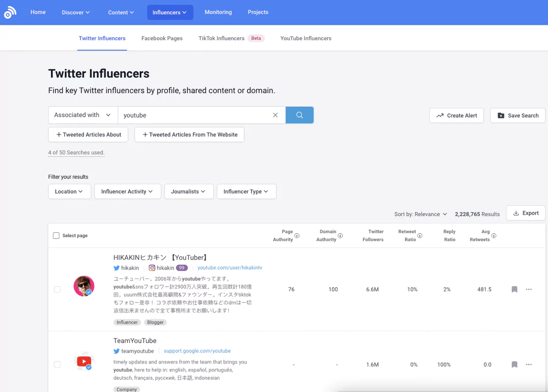Image resolution: width=548 pixels, height=392 pixels.
Task: Check the checkbox beside HIKAKIN's row
Action: tap(57, 289)
